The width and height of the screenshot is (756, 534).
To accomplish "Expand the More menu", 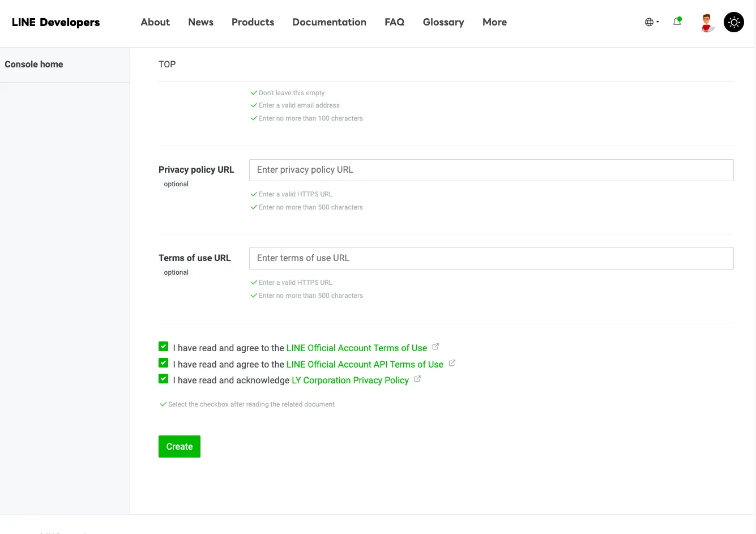I will pos(494,22).
